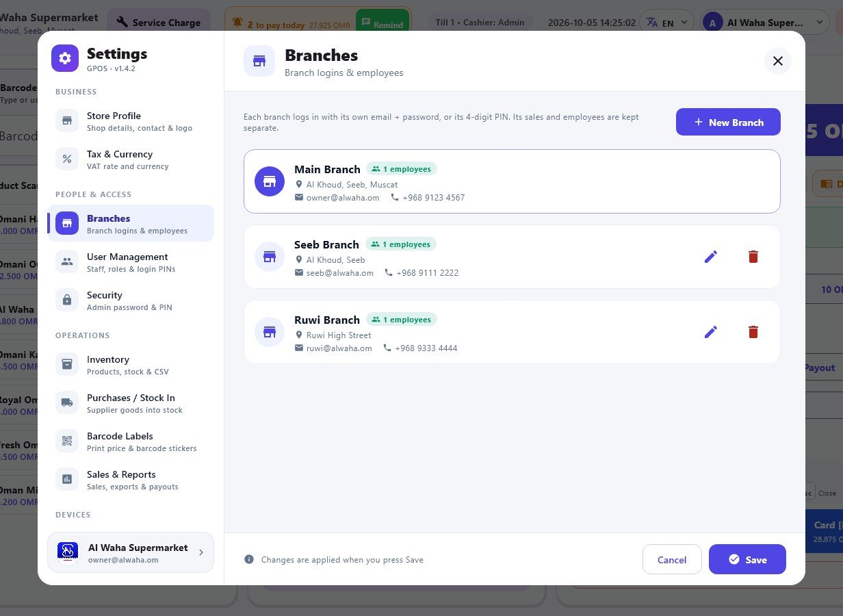Click the Al Waha Supermarket logo thumbnail
Viewport: 843px width, 616px height.
pyautogui.click(x=67, y=552)
